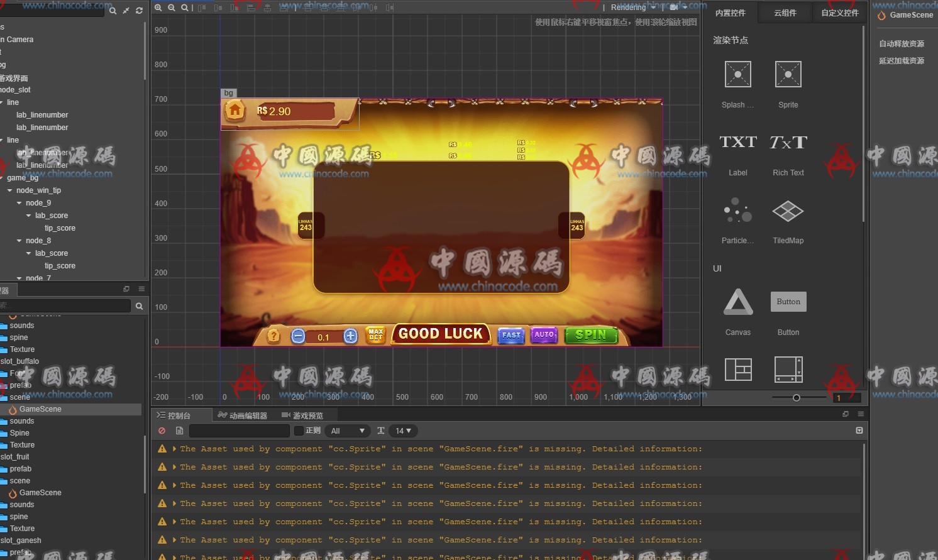
Task: Open the console log type 'All' dropdown
Action: (x=348, y=431)
